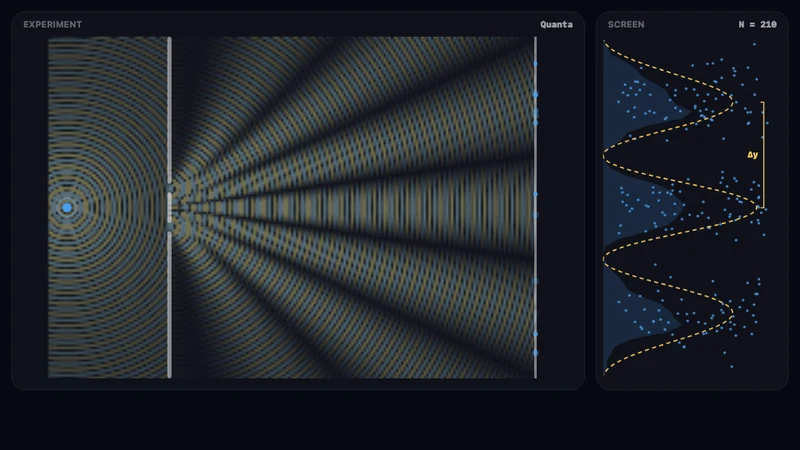Image resolution: width=800 pixels, height=450 pixels.
Task: Click the SCREEN panel title
Action: tap(626, 24)
